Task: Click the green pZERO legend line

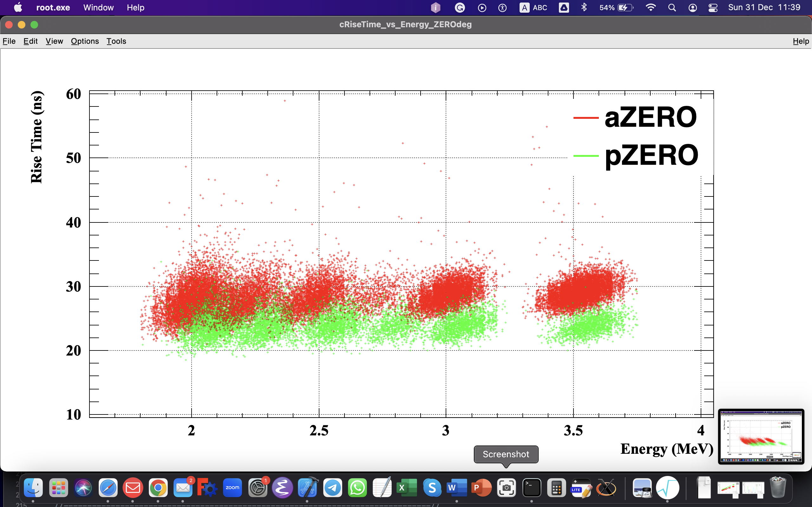Action: click(586, 156)
